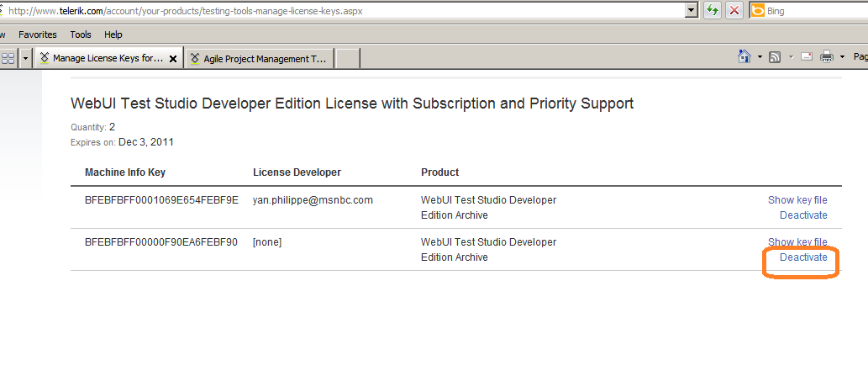
Task: Deactivate the yan.philippe@msnbc.com license
Action: tap(803, 215)
